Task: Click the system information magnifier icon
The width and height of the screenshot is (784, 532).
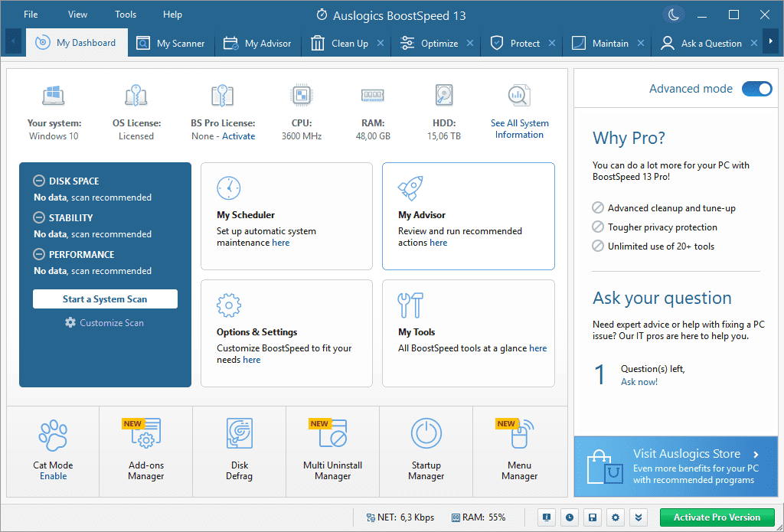Action: tap(519, 96)
